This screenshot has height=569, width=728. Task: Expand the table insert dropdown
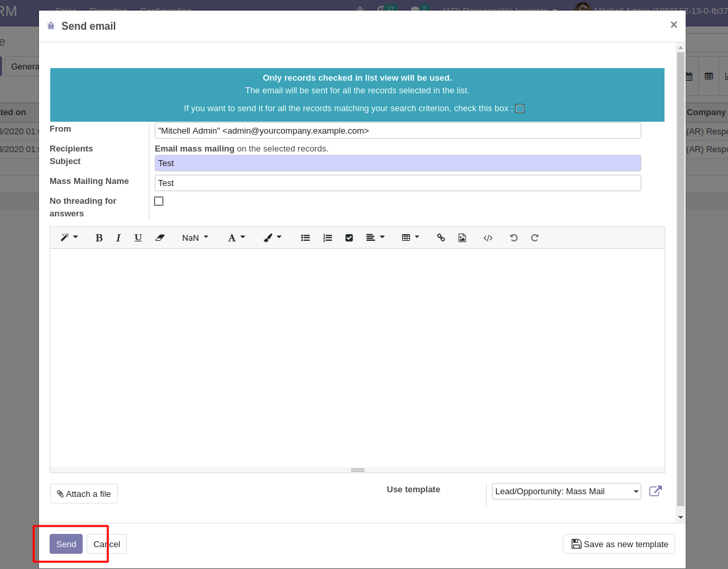pos(410,238)
